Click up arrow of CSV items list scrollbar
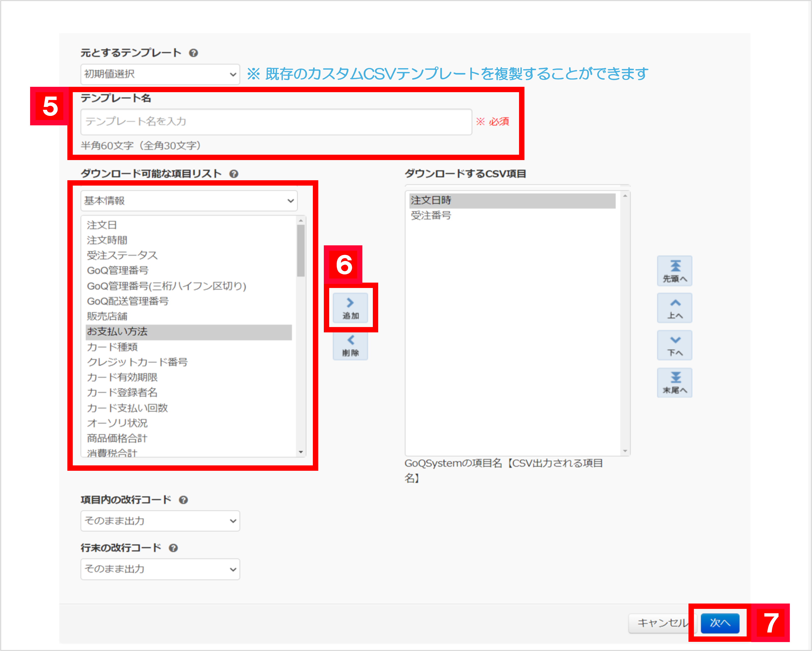 pos(625,196)
